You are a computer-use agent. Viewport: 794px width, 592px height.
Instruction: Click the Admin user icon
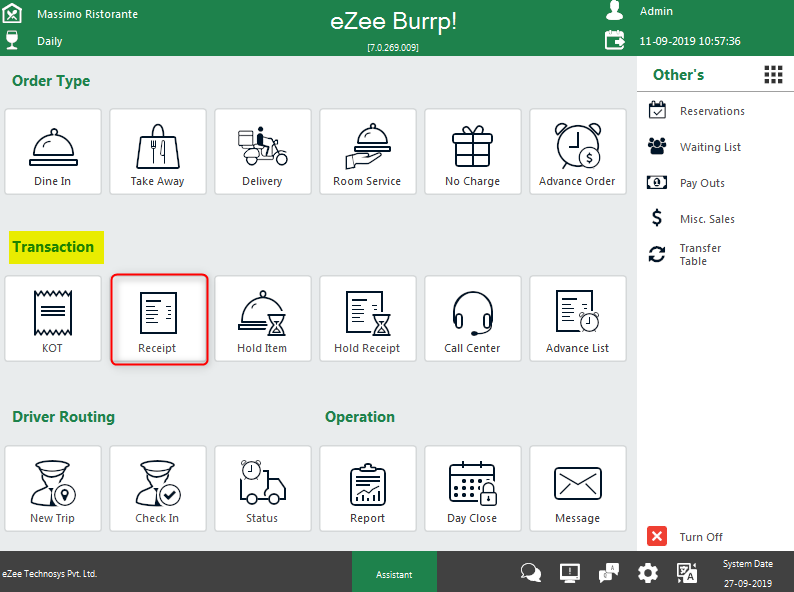coord(615,11)
